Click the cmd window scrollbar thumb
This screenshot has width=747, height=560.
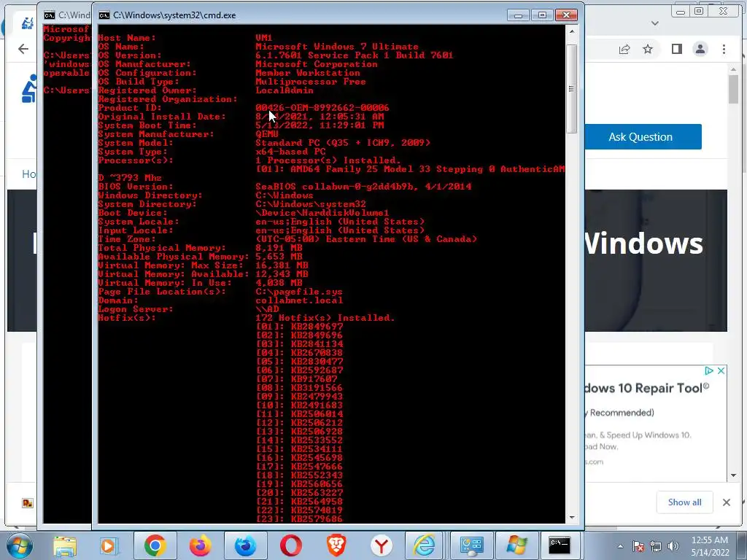(572, 88)
